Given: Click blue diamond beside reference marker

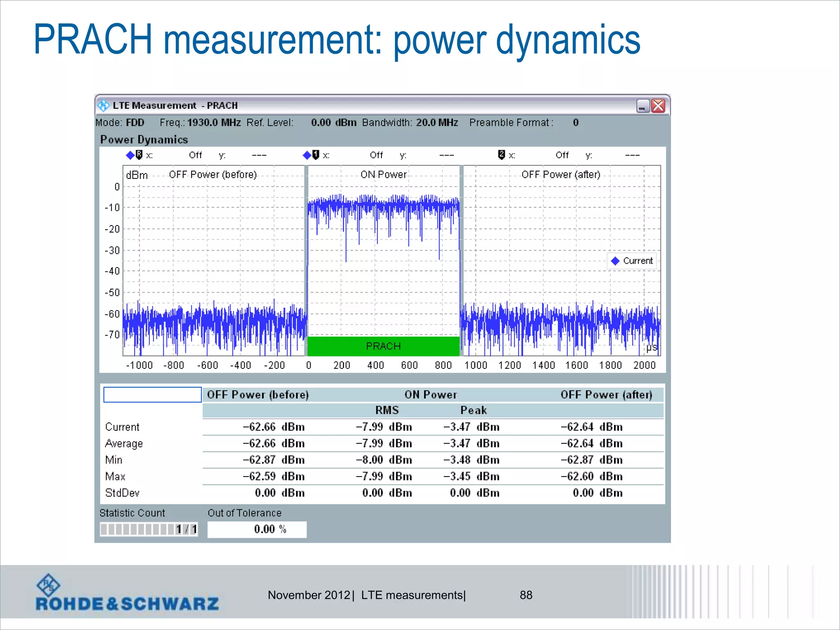Looking at the screenshot, I should coord(130,155).
